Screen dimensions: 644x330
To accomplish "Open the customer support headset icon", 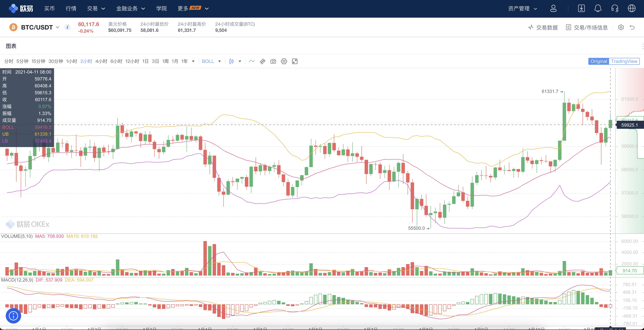I will point(615,8).
